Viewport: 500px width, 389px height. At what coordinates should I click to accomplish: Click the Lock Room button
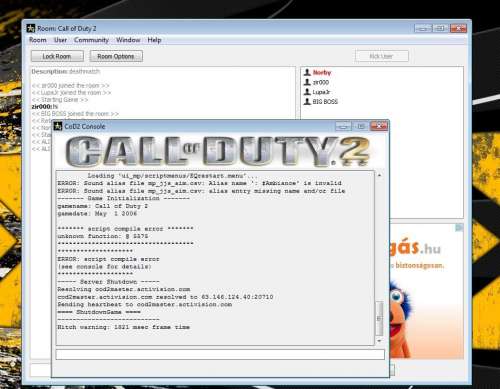(x=57, y=56)
